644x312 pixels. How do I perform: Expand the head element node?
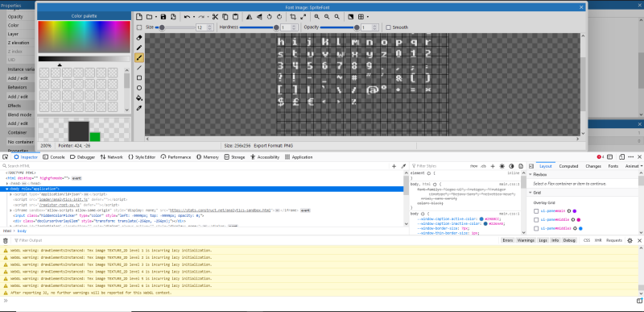pos(7,183)
